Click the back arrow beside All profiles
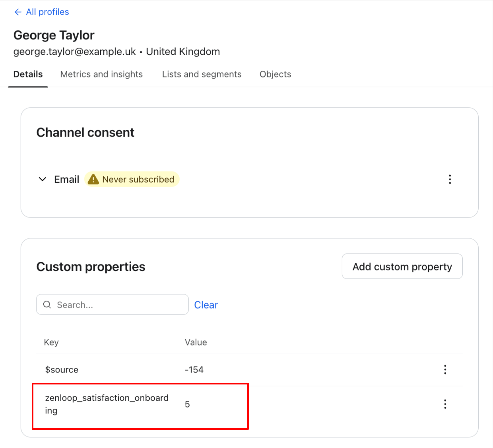The image size is (493, 448). pyautogui.click(x=18, y=12)
